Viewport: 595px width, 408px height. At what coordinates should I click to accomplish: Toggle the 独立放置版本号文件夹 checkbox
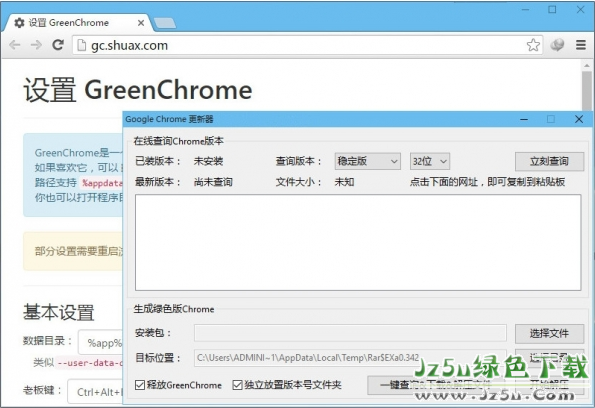237,385
